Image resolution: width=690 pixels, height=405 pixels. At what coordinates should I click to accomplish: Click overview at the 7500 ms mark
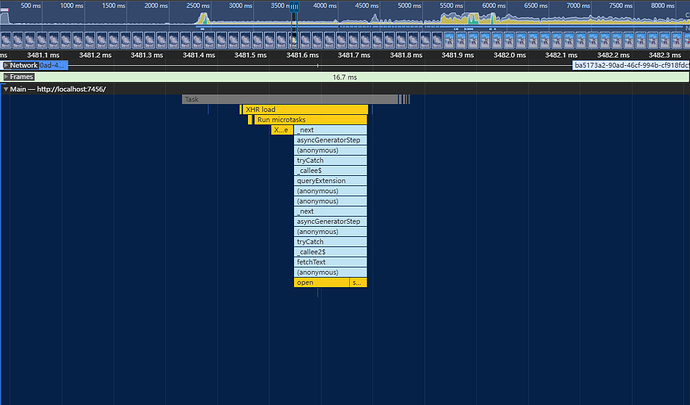coord(620,6)
